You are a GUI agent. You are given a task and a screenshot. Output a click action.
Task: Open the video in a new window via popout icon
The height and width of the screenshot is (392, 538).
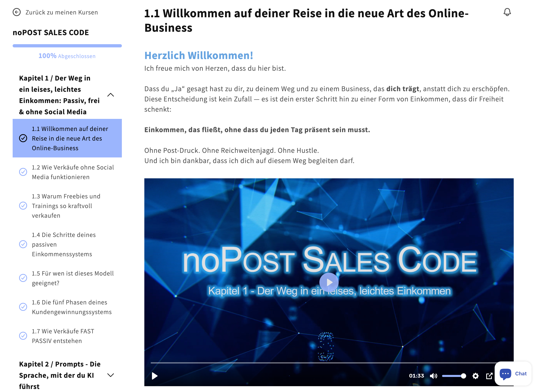[489, 376]
